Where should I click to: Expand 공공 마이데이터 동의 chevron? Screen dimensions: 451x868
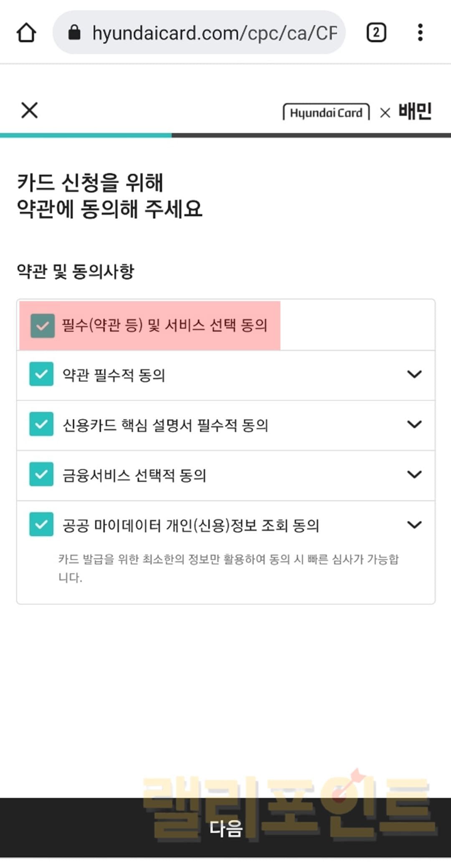click(414, 524)
